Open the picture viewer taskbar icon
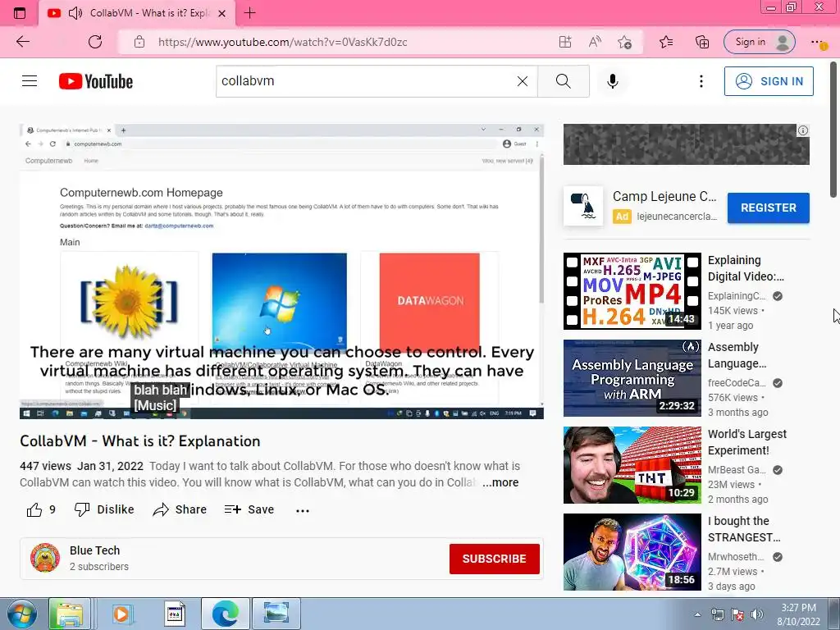The height and width of the screenshot is (630, 840). click(276, 614)
